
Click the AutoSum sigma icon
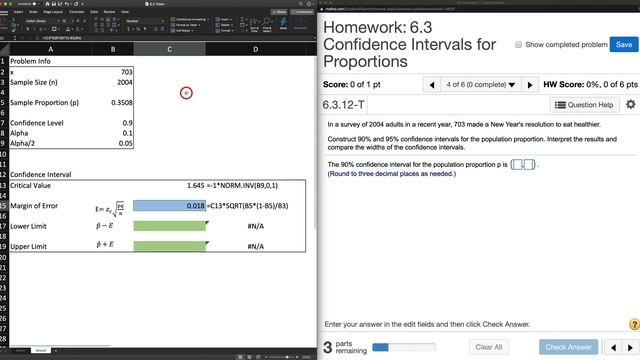tap(242, 20)
